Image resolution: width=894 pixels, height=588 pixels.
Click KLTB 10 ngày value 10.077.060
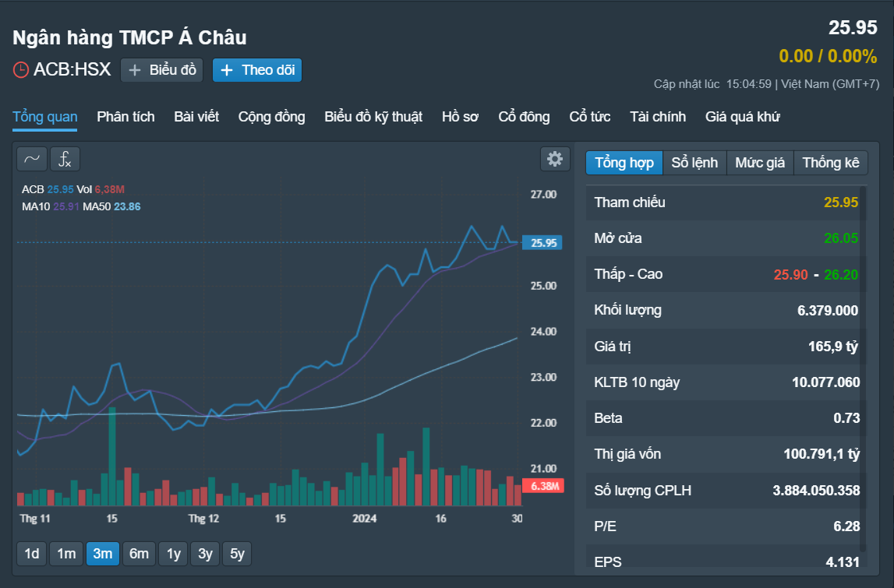point(825,382)
